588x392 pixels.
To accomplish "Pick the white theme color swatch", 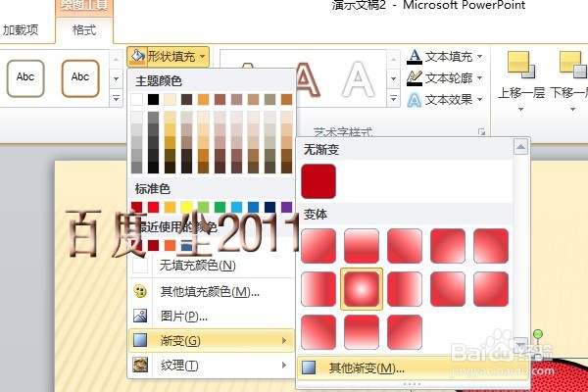I will [137, 99].
